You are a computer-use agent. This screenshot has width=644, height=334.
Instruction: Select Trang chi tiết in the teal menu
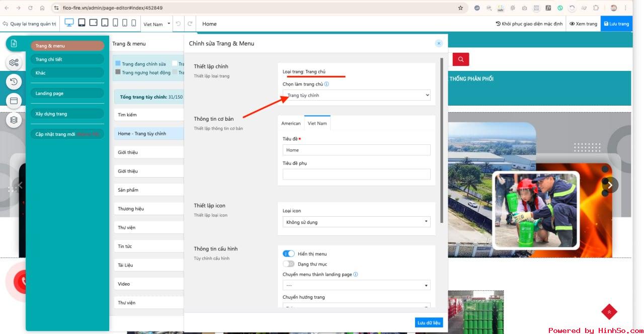67,59
